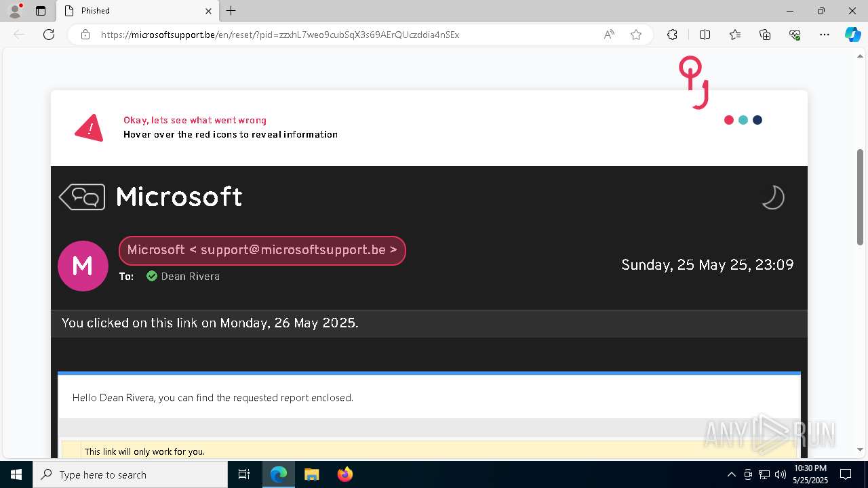Open Firefox from the taskbar
This screenshot has width=868, height=488.
(345, 474)
